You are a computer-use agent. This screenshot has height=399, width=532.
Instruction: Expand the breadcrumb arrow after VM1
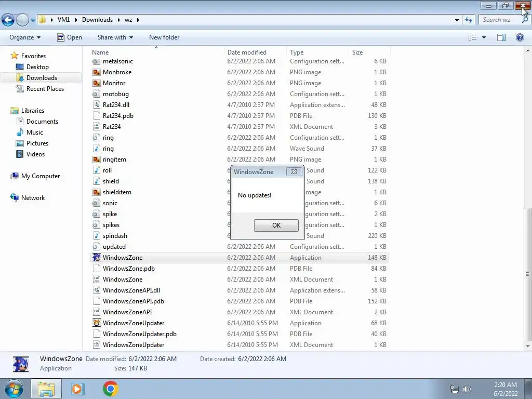tap(76, 20)
